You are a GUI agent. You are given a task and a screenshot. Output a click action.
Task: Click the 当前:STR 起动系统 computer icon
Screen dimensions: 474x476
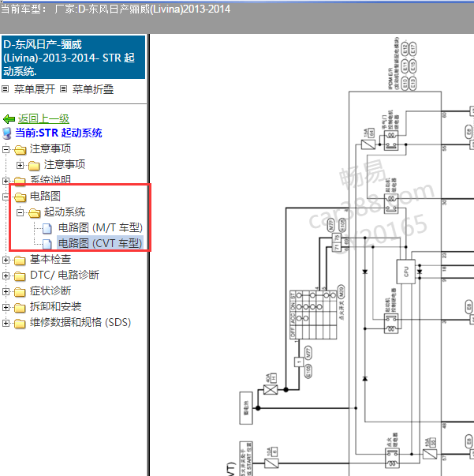[x=8, y=133]
